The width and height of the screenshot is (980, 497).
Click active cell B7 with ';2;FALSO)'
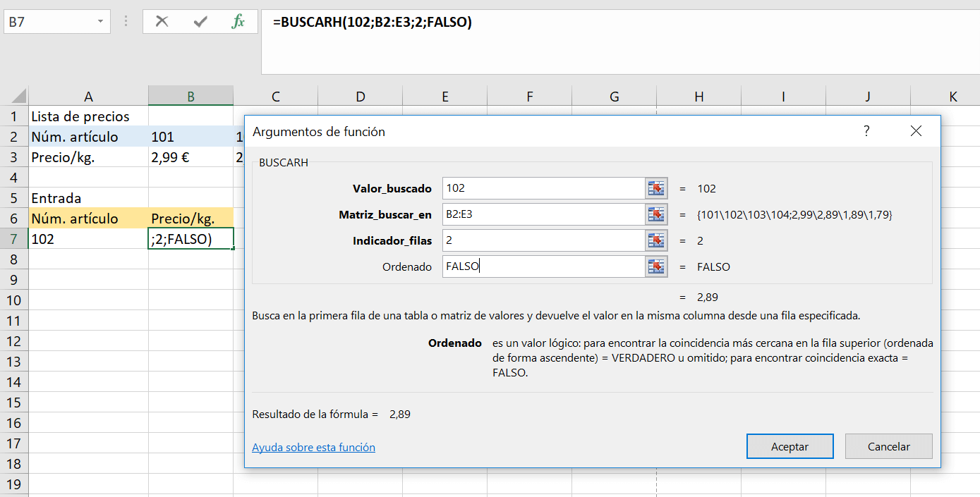coord(190,239)
